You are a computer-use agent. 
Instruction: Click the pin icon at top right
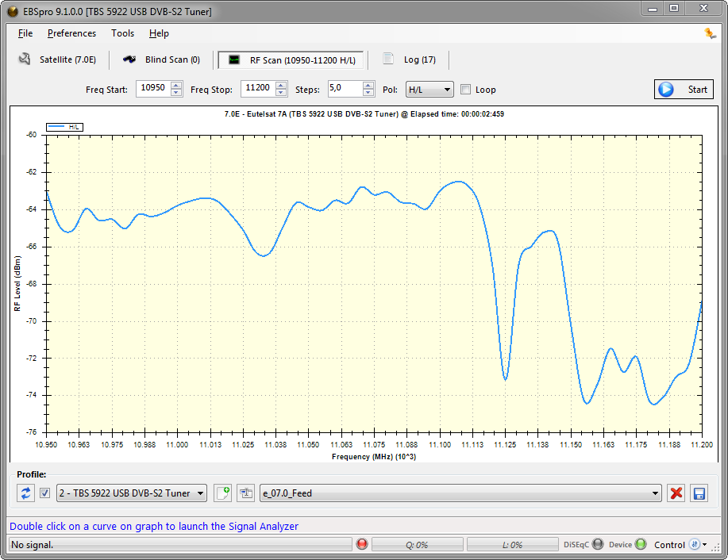(710, 33)
